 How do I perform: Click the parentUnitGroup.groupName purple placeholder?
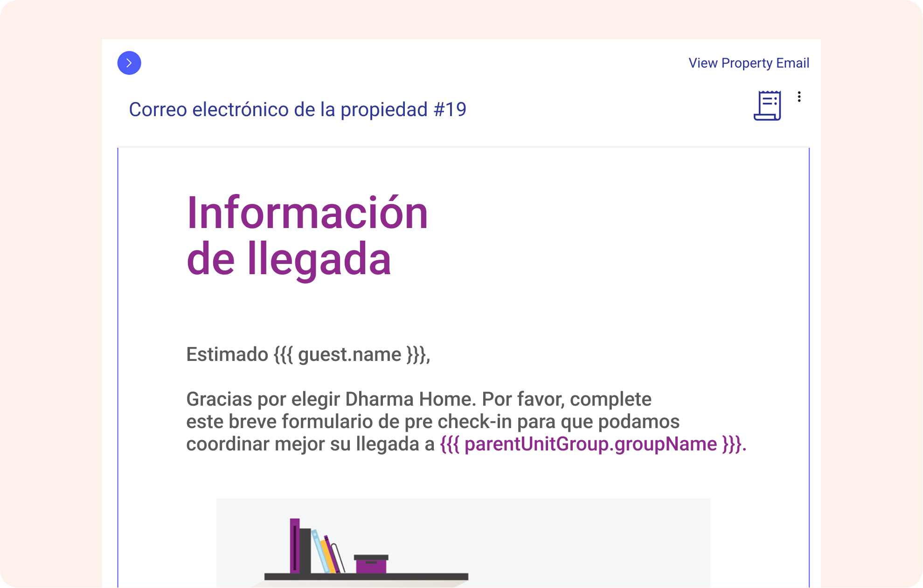tap(592, 444)
